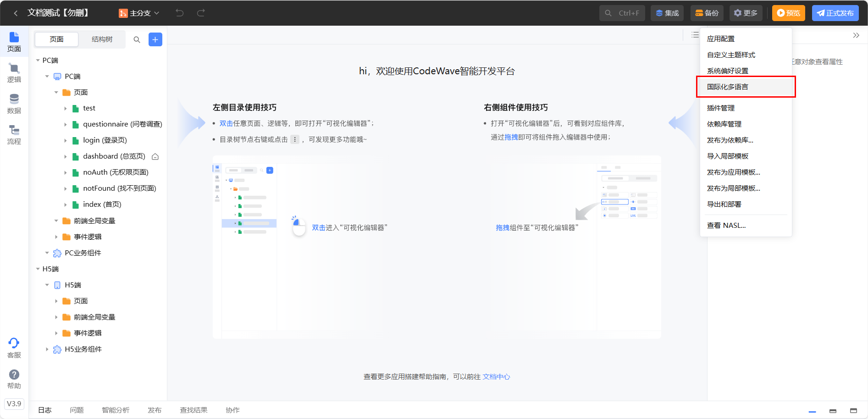Viewport: 868px width, 419px height.
Task: Choose 发布为依赖库... from the menu
Action: pos(746,140)
